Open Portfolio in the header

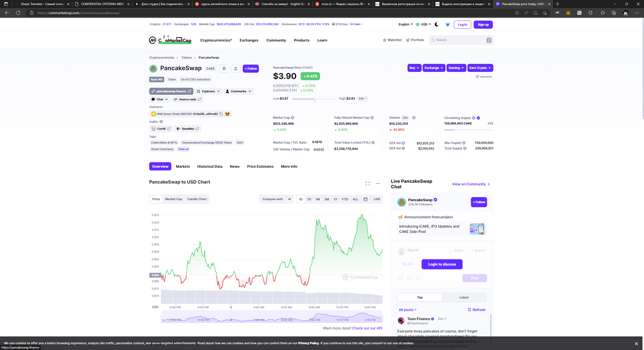415,40
